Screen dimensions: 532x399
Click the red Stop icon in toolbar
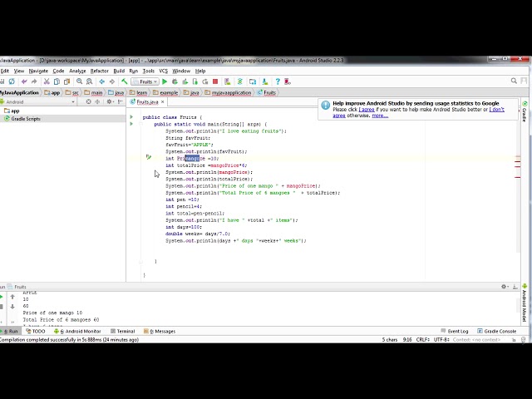point(215,81)
